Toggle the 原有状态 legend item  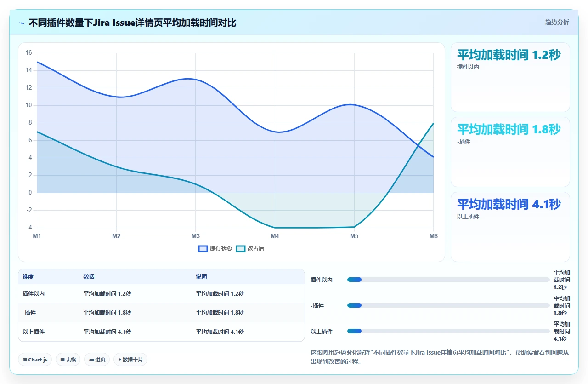pyautogui.click(x=215, y=248)
